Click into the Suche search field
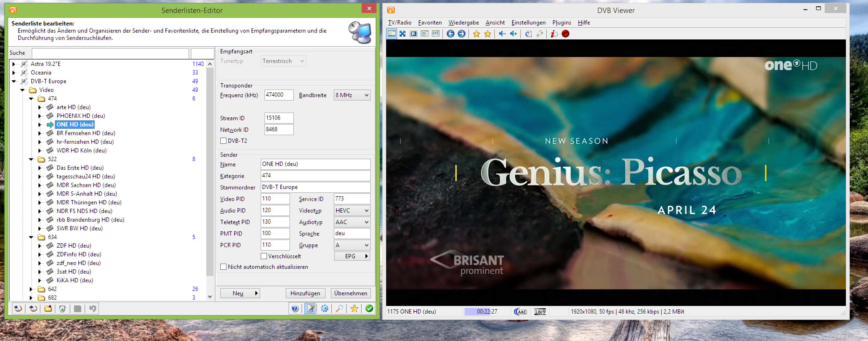This screenshot has width=868, height=341. 110,53
